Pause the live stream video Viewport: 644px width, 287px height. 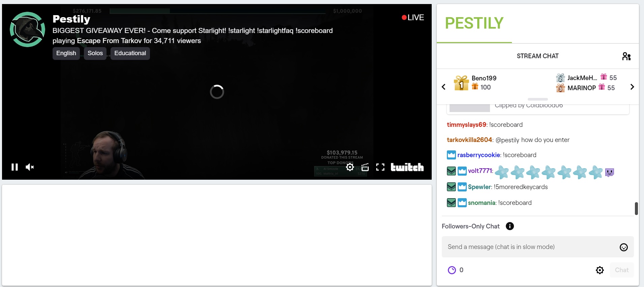point(14,167)
